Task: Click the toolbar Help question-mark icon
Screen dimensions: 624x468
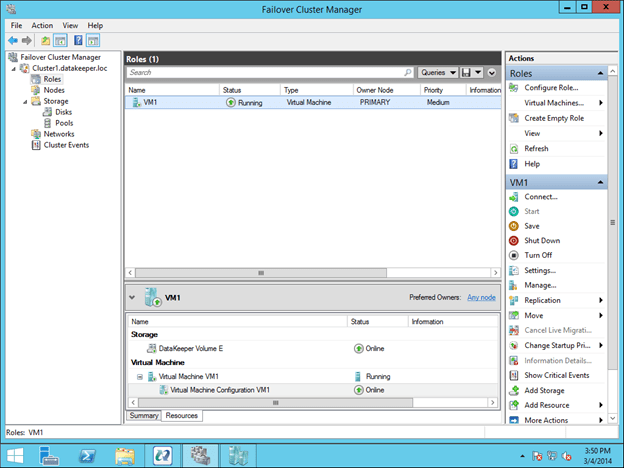Action: (x=77, y=40)
